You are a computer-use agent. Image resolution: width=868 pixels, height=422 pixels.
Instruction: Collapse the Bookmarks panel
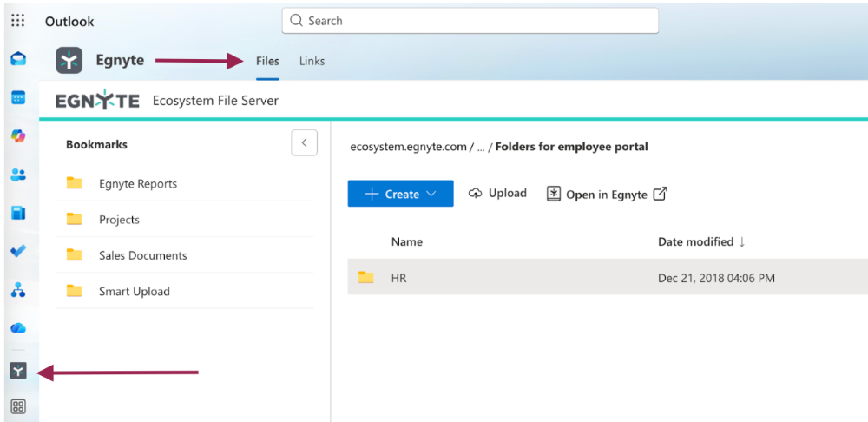point(304,142)
